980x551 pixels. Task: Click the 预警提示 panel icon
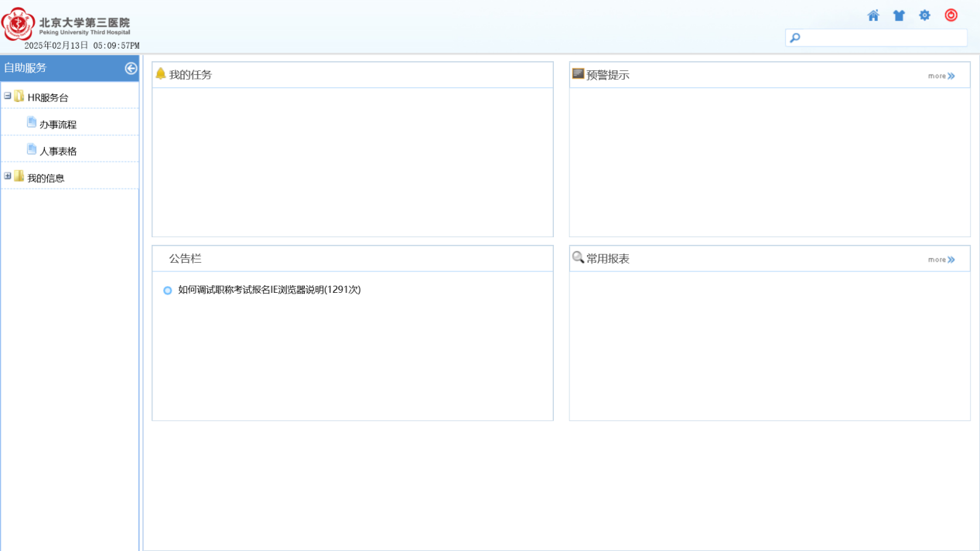click(578, 74)
